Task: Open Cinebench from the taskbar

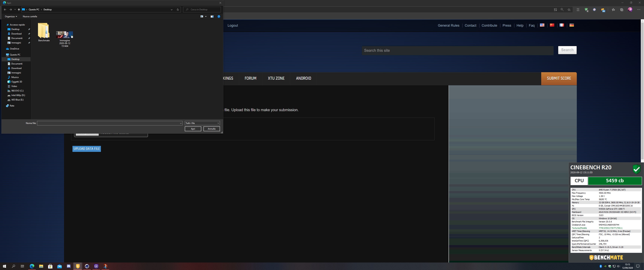Action: point(87,266)
